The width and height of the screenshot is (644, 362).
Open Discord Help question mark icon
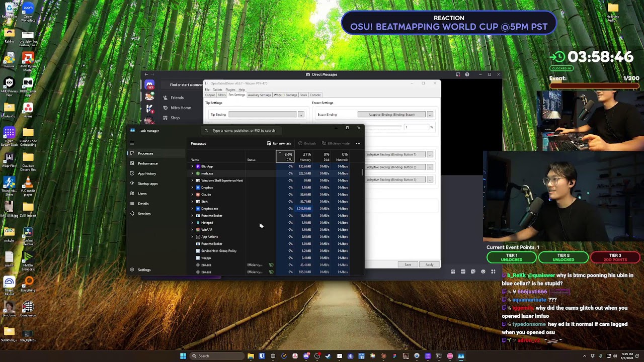[467, 74]
